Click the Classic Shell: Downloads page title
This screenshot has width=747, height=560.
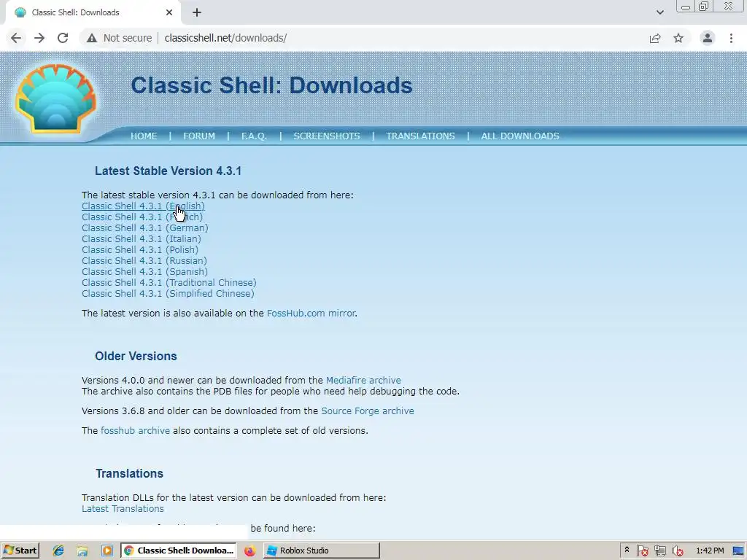pos(271,86)
